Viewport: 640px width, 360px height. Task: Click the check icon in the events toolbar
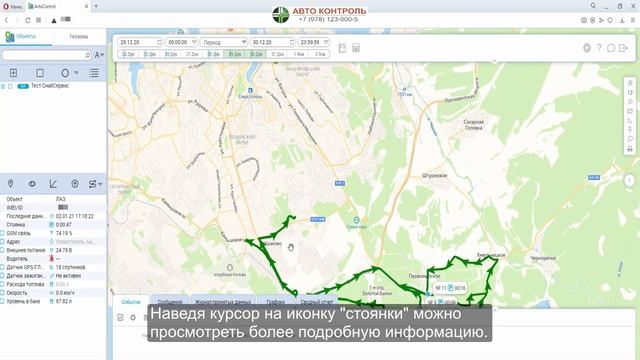pos(120,317)
